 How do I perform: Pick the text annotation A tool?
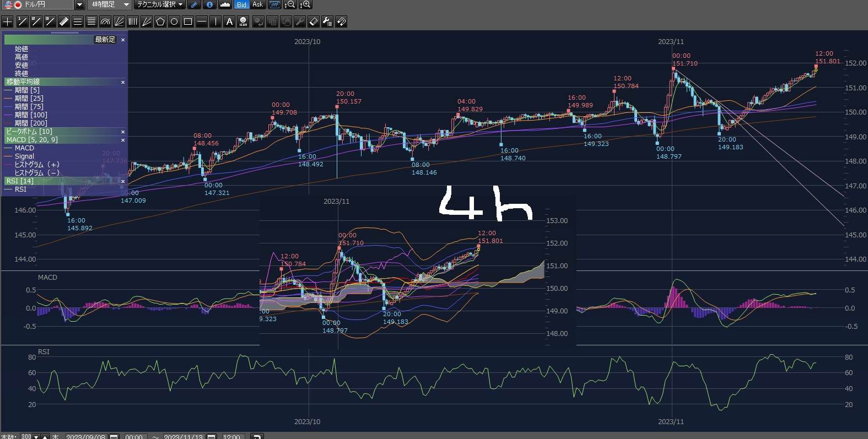tap(229, 21)
